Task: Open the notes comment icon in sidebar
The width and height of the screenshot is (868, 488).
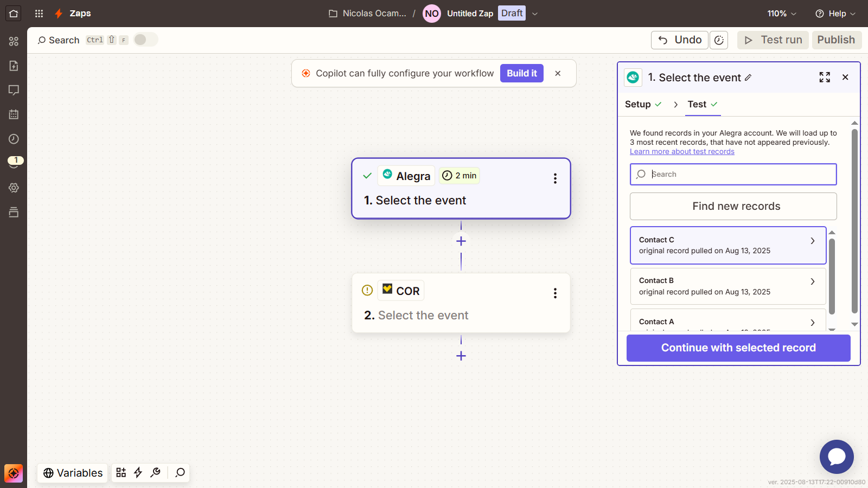Action: (14, 90)
